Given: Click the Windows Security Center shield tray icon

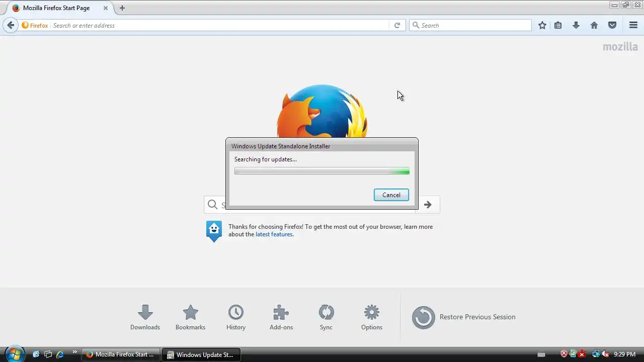Looking at the screenshot, I should [564, 354].
